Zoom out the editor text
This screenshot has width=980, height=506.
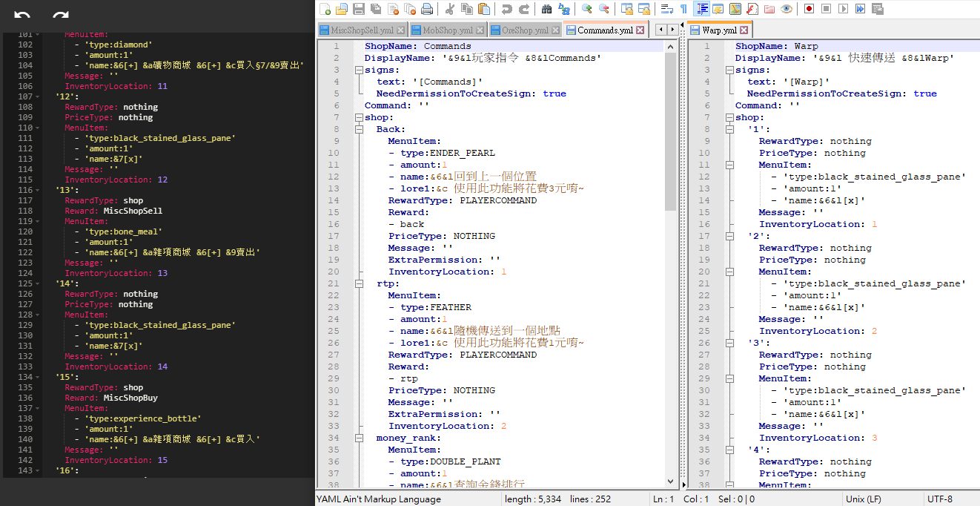click(603, 9)
